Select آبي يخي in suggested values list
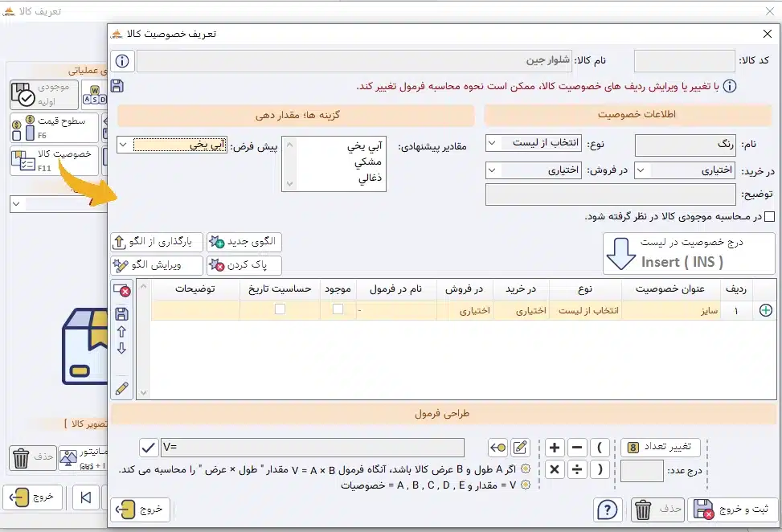Screen dimensions: 782x532 (365, 145)
